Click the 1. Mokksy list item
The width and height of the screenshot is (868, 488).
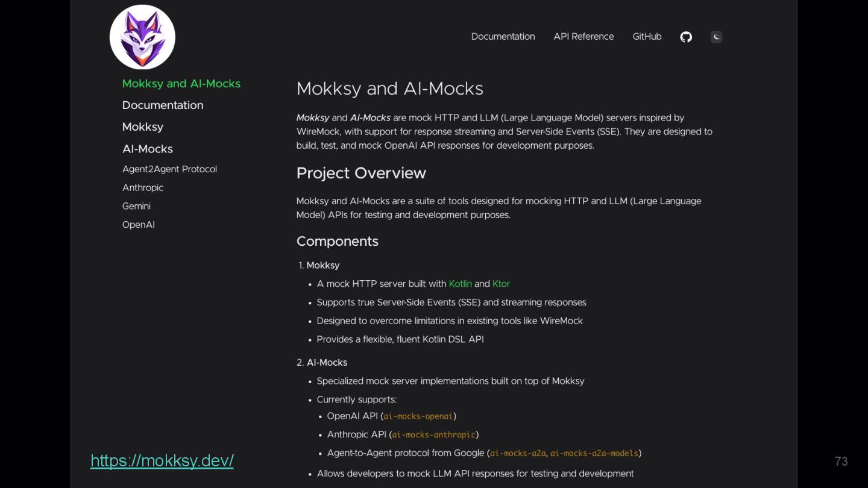coord(319,266)
